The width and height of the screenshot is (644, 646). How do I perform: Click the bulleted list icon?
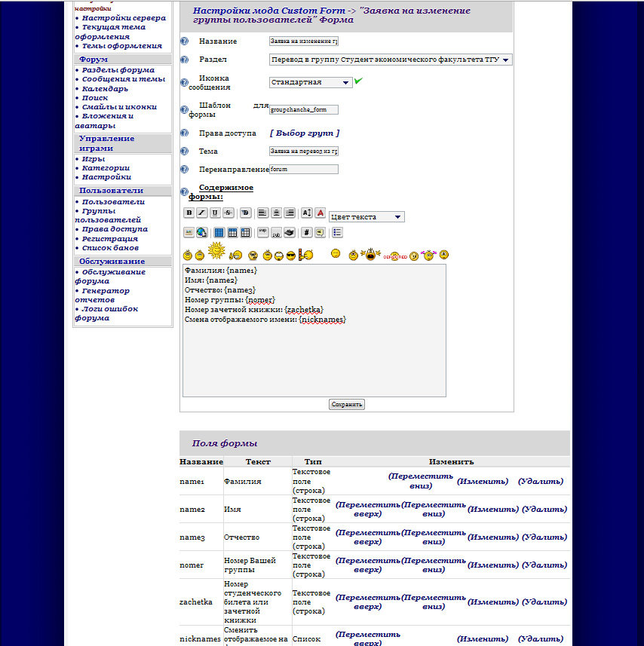click(337, 232)
